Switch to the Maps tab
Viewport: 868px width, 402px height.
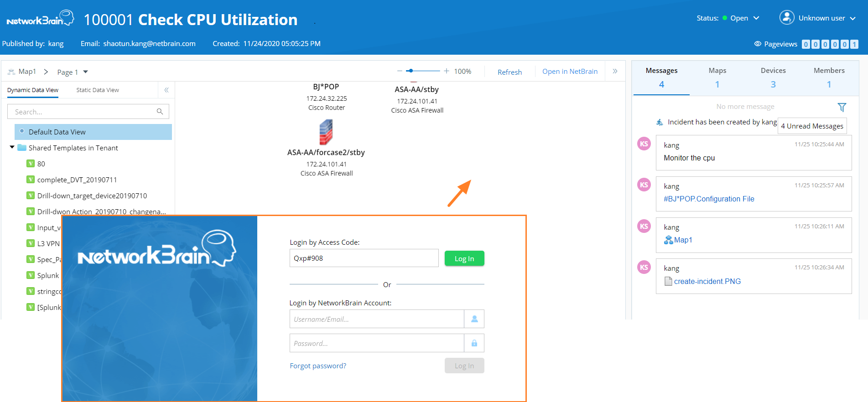(x=717, y=77)
